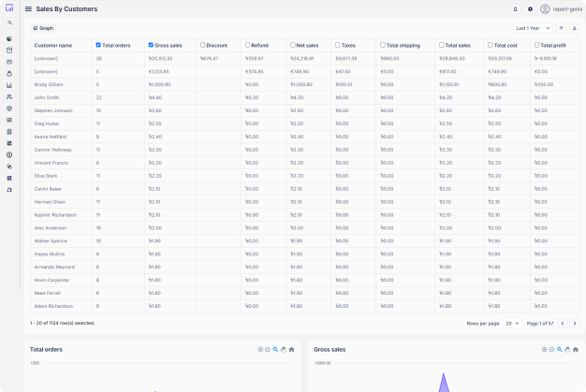Check the Net sales column checkbox
The height and width of the screenshot is (392, 586).
click(x=293, y=45)
